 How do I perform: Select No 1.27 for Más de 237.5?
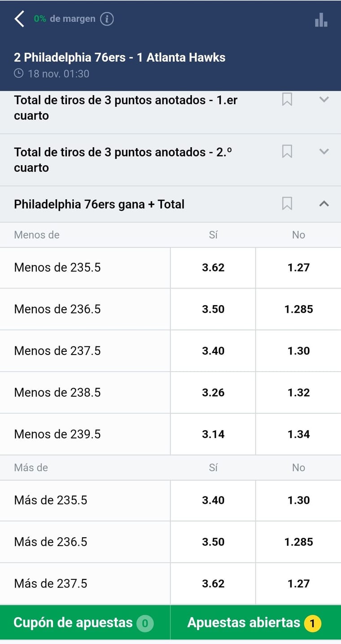pos(299,584)
